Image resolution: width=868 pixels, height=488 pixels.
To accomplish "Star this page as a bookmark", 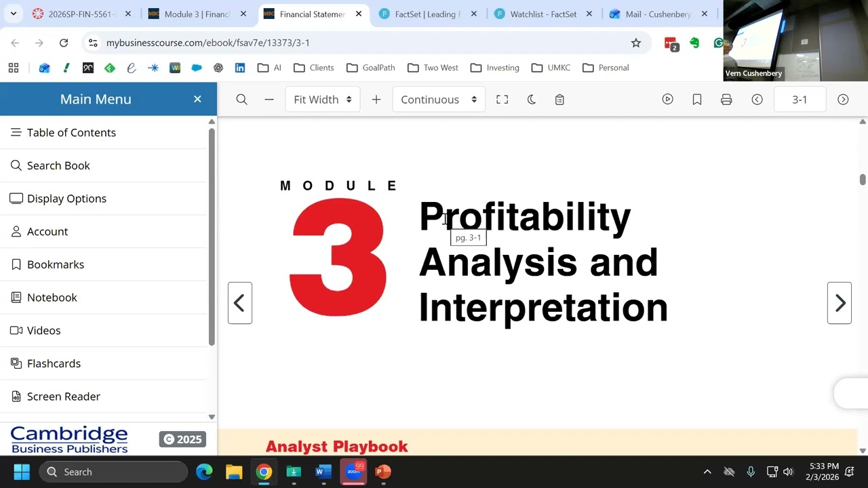I will [x=636, y=43].
